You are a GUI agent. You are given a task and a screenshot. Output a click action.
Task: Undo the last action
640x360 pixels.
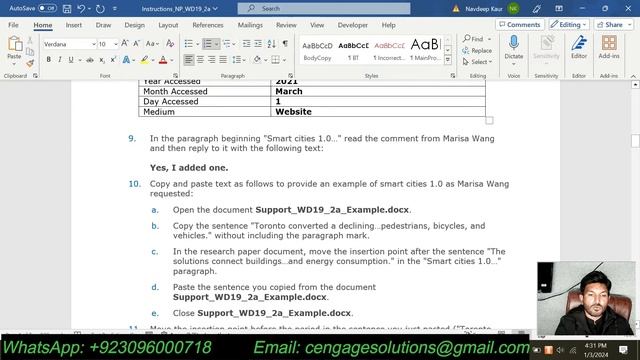click(x=81, y=8)
